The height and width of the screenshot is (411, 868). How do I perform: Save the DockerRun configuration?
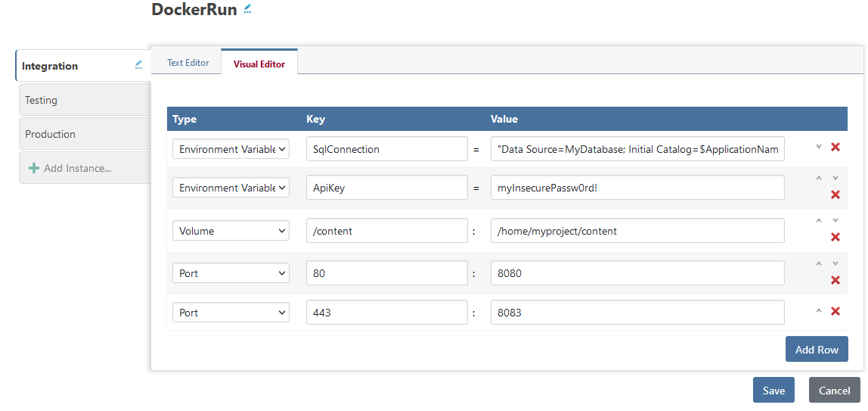click(x=773, y=391)
